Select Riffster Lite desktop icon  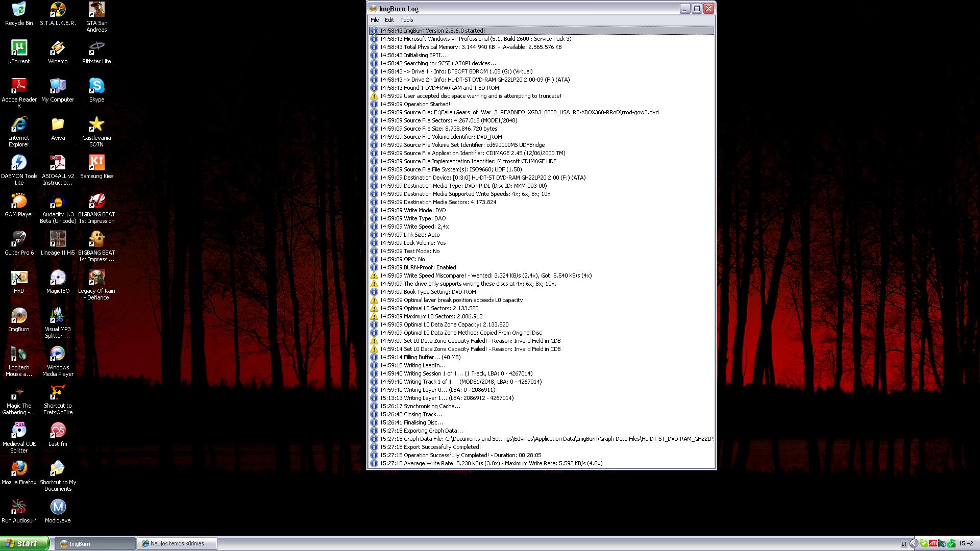(x=96, y=52)
